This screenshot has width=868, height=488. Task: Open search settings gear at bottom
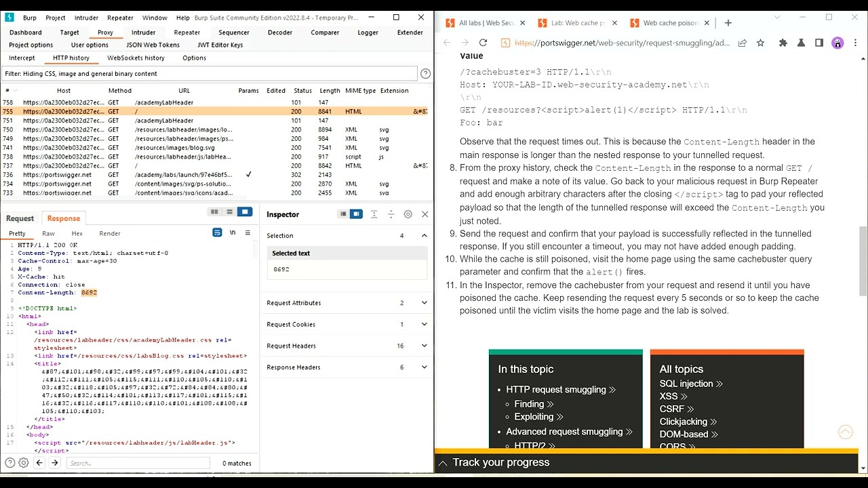point(24,463)
